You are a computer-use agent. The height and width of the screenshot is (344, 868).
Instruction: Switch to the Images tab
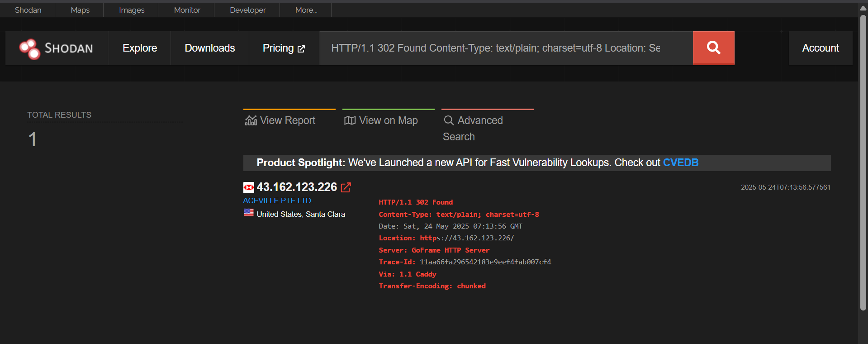click(x=132, y=10)
